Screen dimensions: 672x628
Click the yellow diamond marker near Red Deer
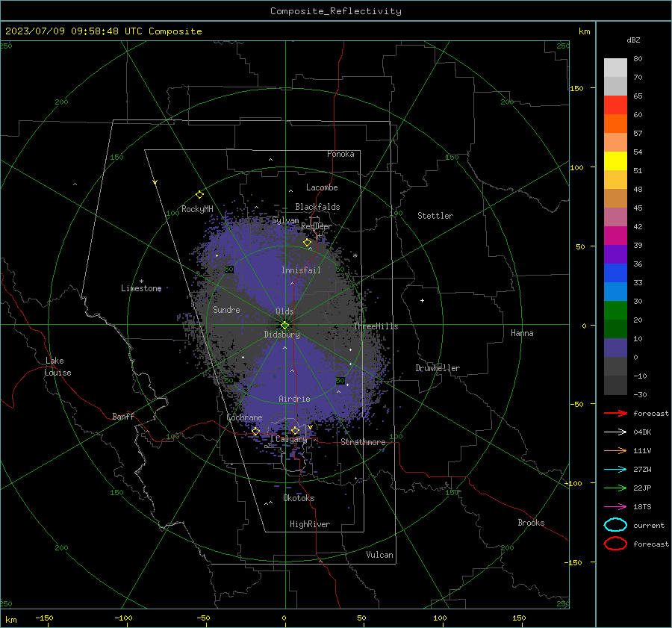click(308, 243)
